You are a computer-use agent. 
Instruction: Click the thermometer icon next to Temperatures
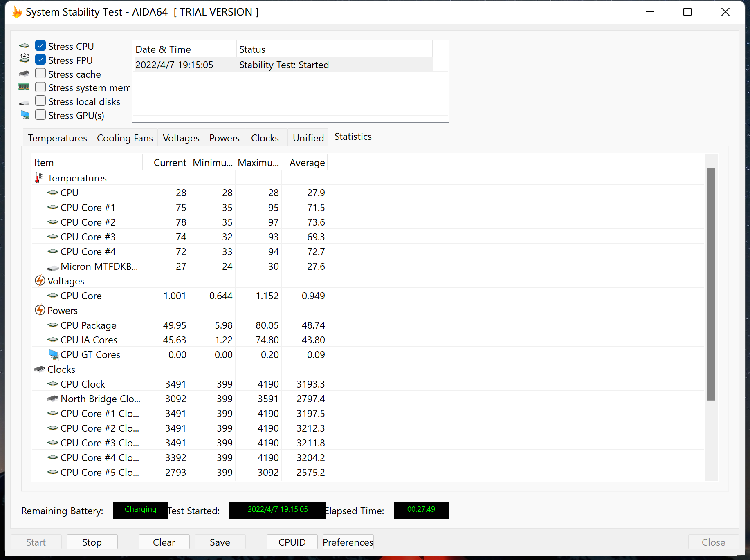39,178
